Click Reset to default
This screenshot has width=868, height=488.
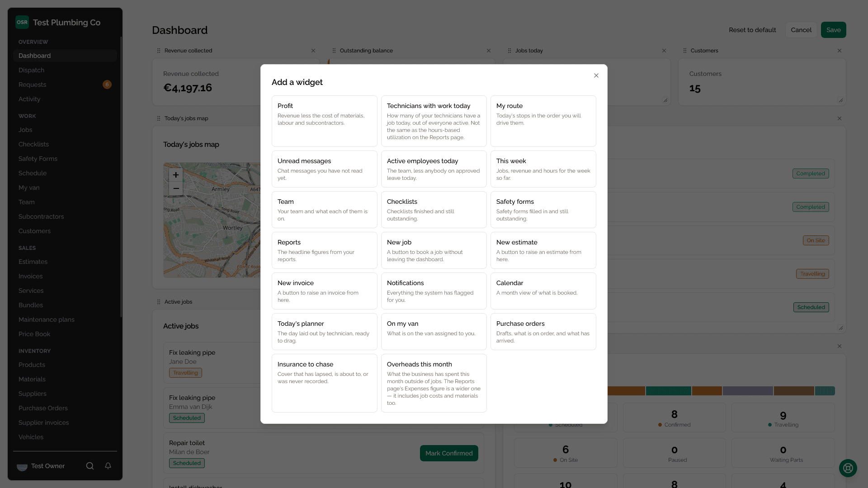[x=752, y=30]
